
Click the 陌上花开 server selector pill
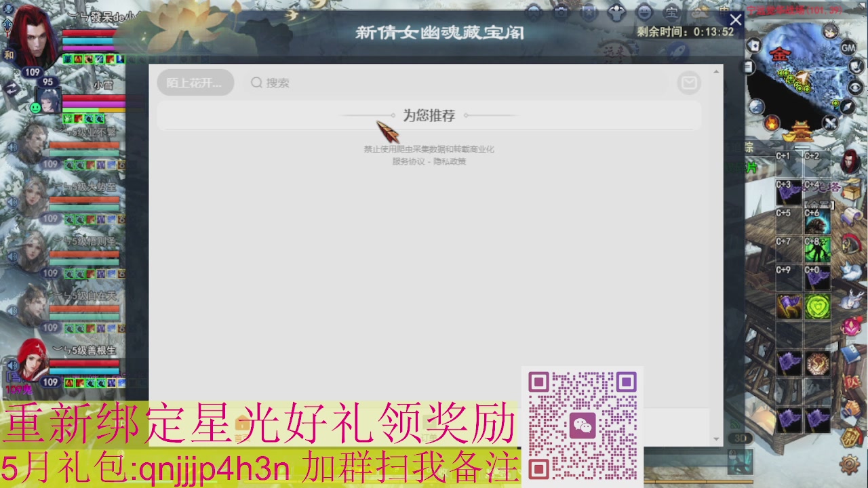pos(195,83)
